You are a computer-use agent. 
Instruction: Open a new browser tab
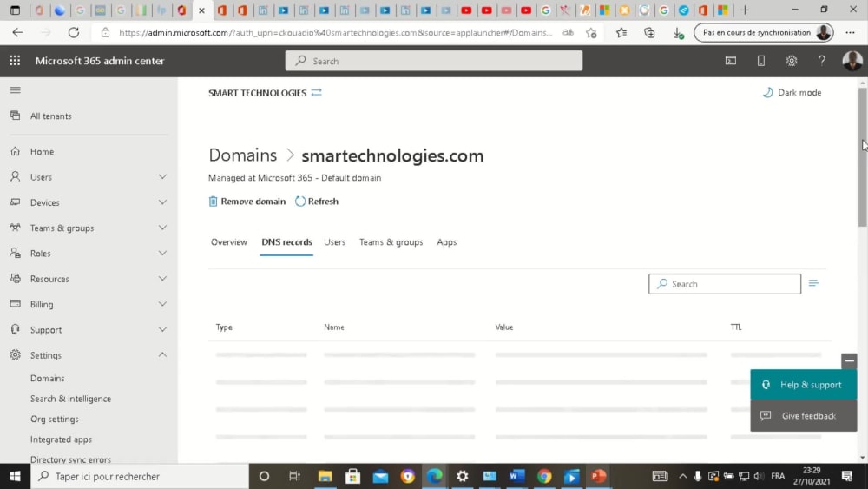tap(745, 10)
